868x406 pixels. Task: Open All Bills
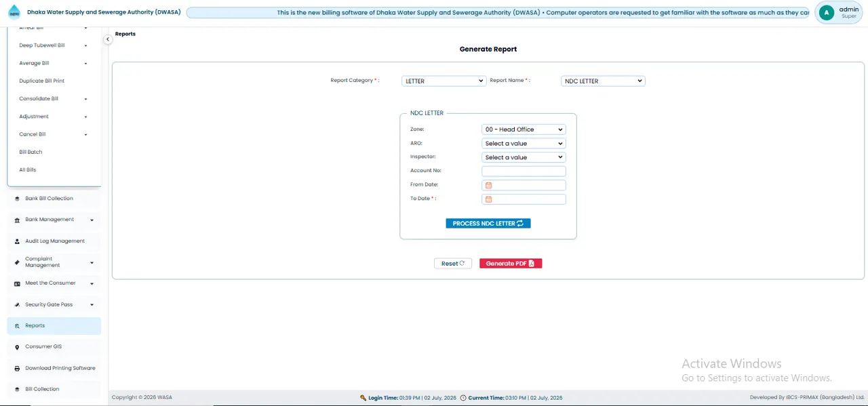[x=28, y=170]
